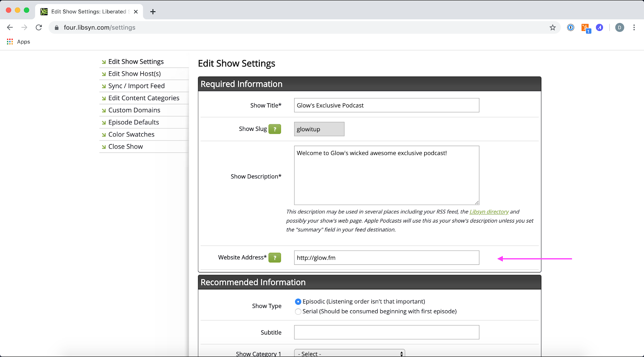Open Edit Show Settings in sidebar

pyautogui.click(x=136, y=62)
